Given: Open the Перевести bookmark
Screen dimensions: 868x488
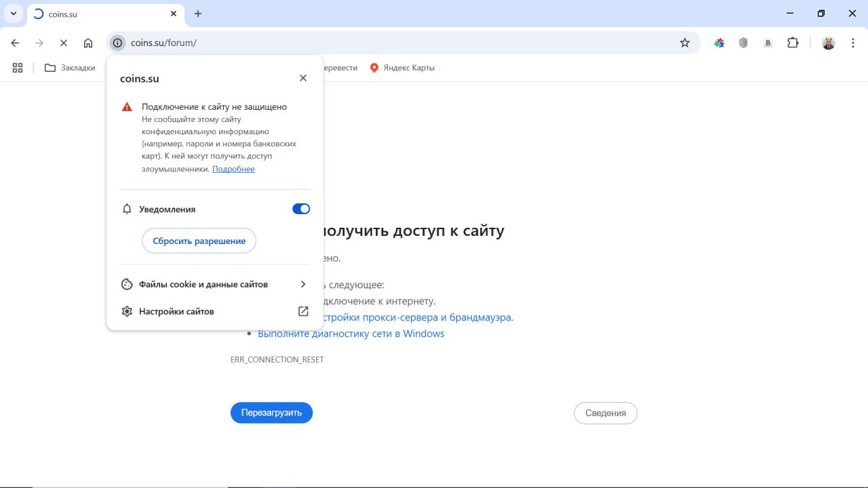Looking at the screenshot, I should coord(340,68).
